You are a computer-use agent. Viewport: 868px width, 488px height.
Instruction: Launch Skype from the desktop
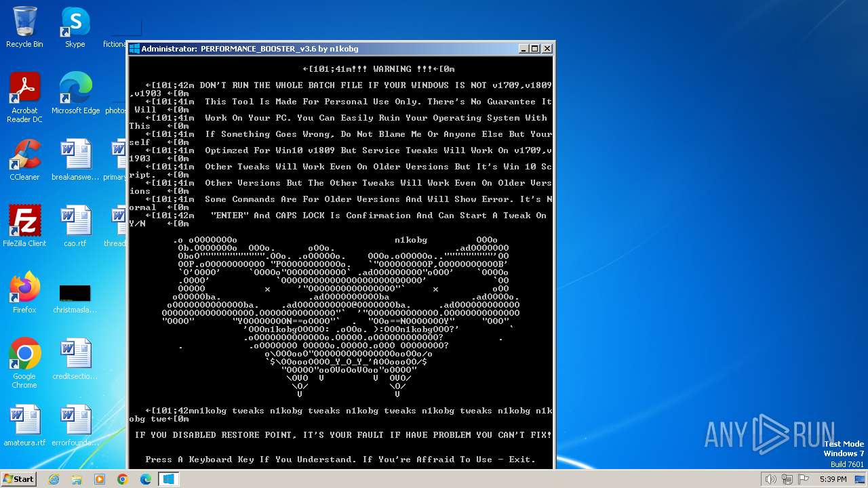(x=75, y=27)
